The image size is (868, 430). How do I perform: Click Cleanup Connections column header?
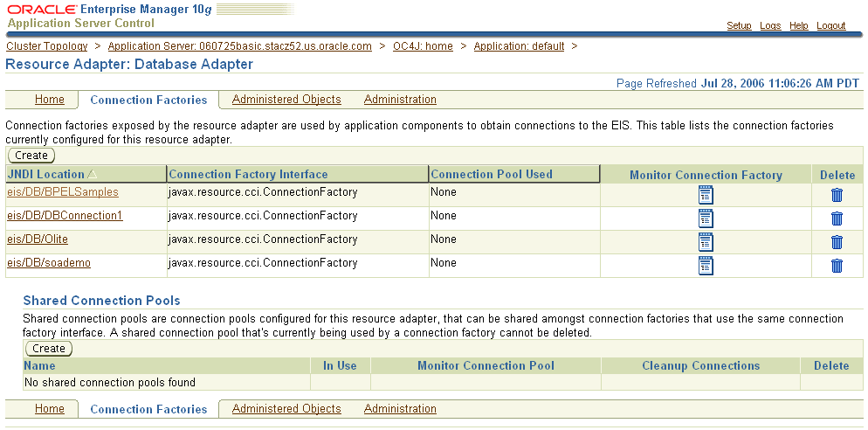pos(701,365)
